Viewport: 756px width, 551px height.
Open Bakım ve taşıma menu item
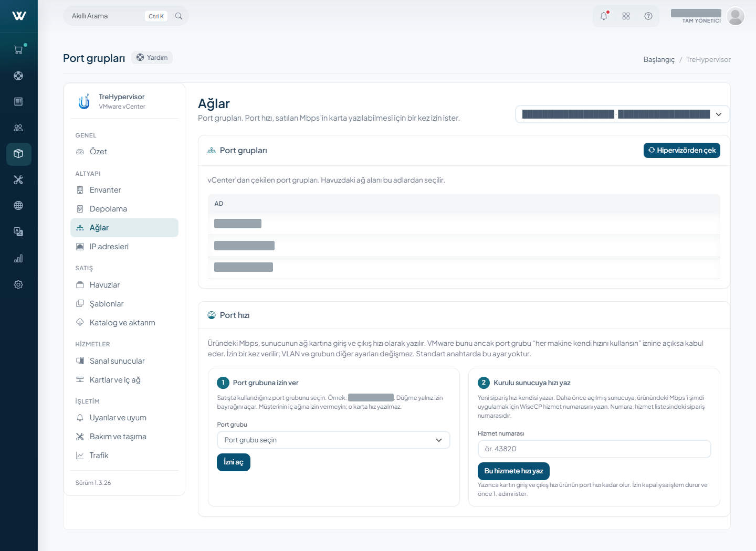pos(124,437)
